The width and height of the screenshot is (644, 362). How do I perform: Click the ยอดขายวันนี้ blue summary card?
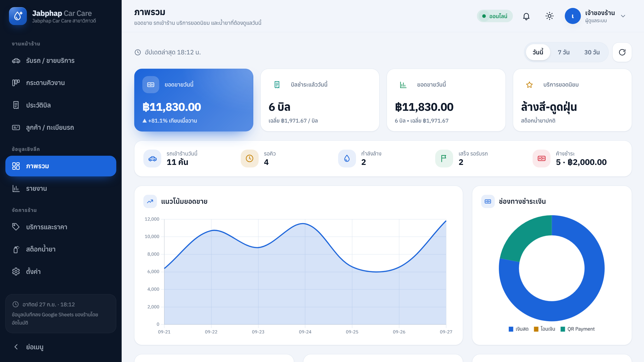click(194, 100)
